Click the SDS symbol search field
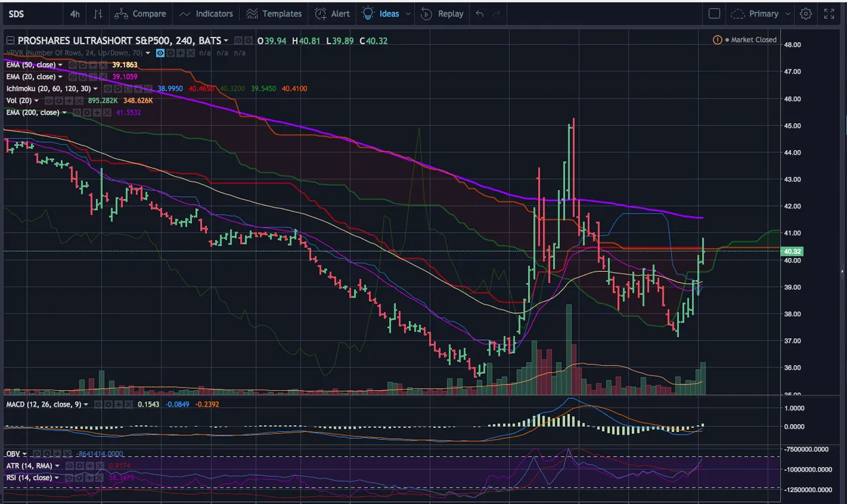 32,14
